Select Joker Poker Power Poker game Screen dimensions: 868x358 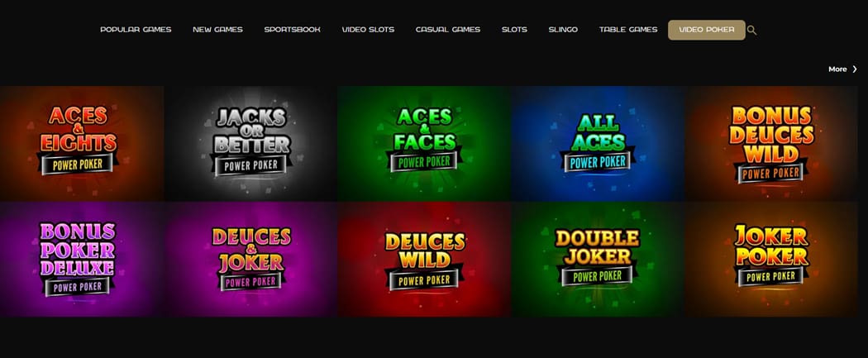coord(771,259)
